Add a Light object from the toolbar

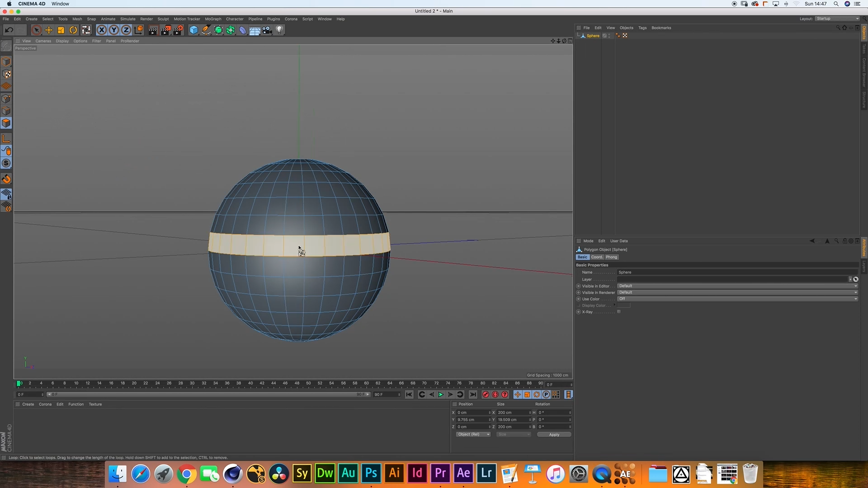click(x=279, y=30)
